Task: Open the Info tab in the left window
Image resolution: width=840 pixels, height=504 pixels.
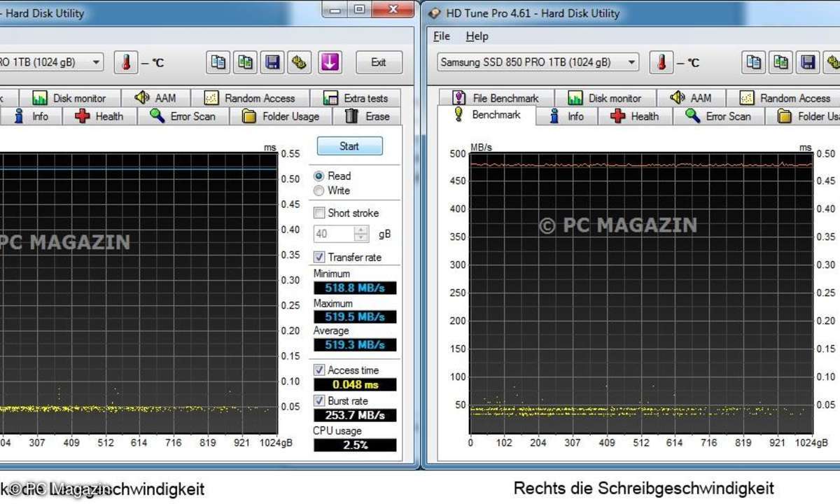Action: click(x=31, y=116)
